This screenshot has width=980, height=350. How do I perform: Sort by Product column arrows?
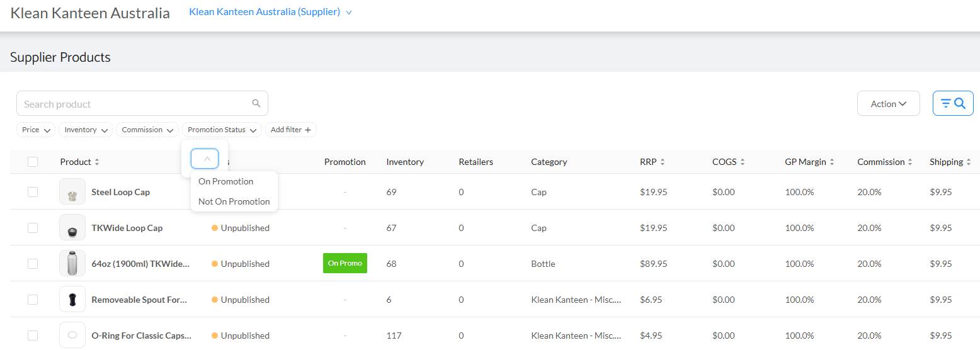97,162
